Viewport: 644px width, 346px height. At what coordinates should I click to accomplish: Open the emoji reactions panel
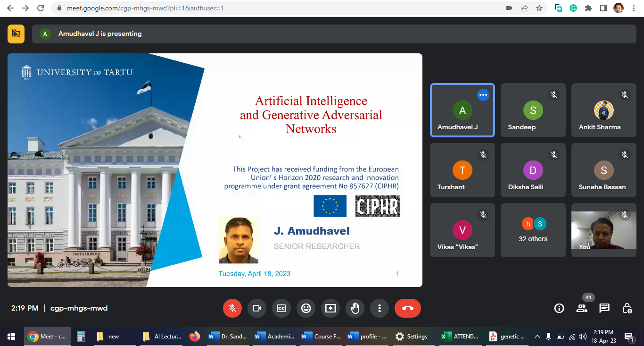pos(306,308)
